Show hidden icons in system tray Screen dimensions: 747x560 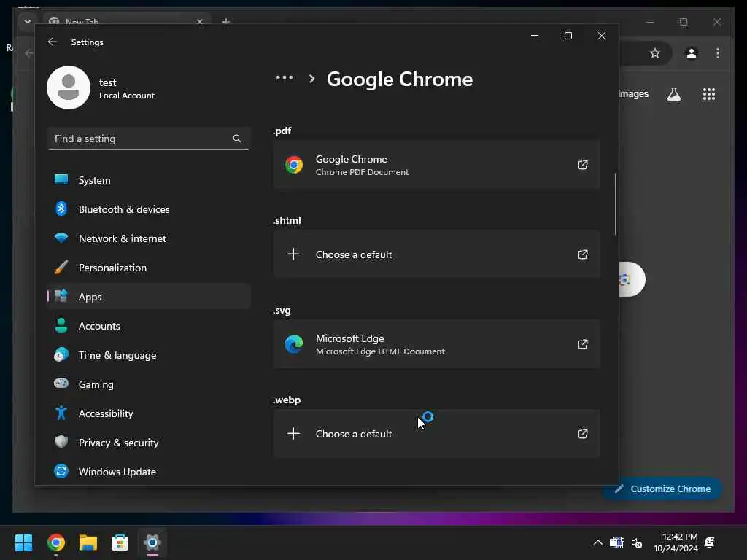(598, 542)
